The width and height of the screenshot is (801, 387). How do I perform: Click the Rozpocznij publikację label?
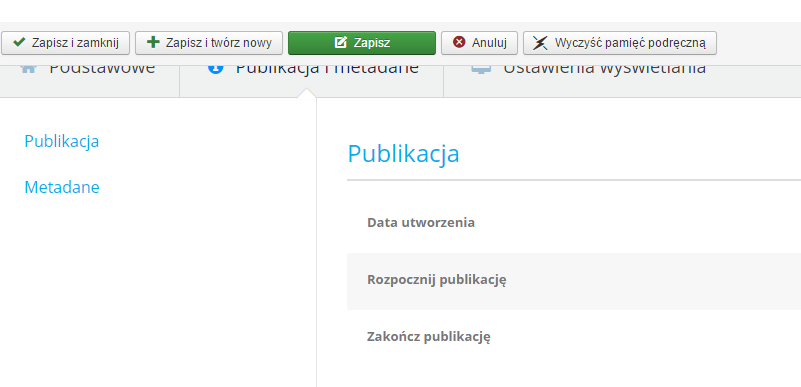pyautogui.click(x=437, y=280)
